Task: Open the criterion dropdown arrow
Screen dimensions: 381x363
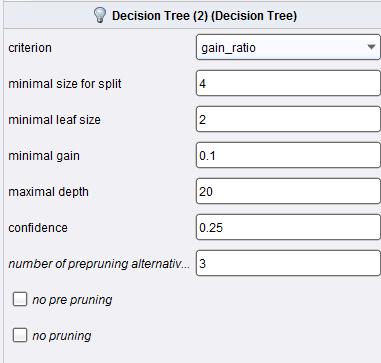Action: (x=371, y=47)
